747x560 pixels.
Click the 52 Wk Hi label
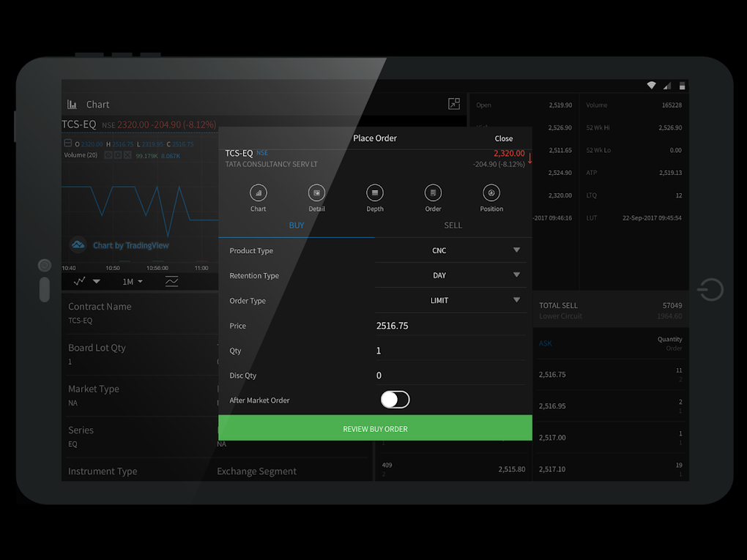coord(598,127)
